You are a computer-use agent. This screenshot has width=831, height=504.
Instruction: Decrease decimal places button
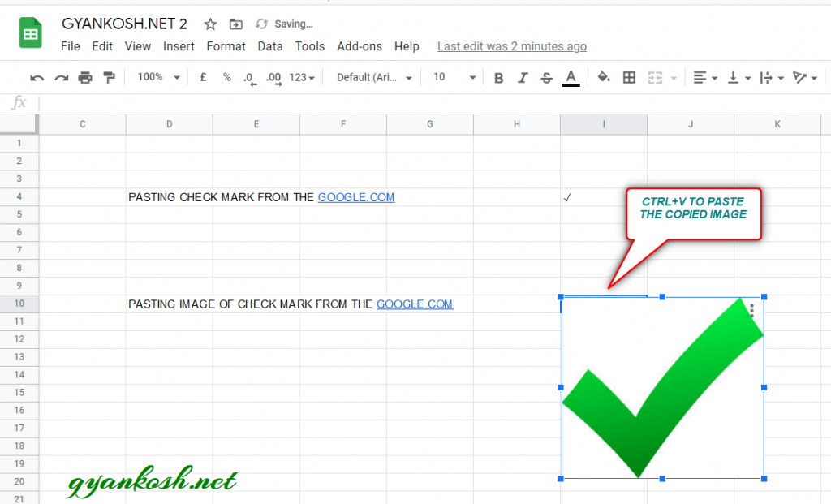(250, 78)
